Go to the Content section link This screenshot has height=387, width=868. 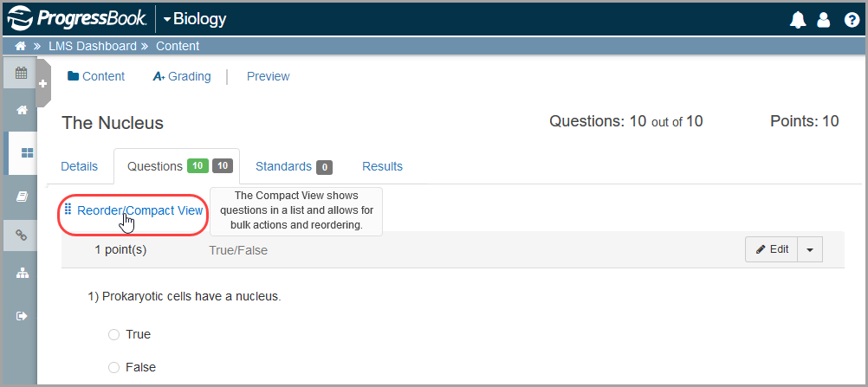click(x=96, y=76)
